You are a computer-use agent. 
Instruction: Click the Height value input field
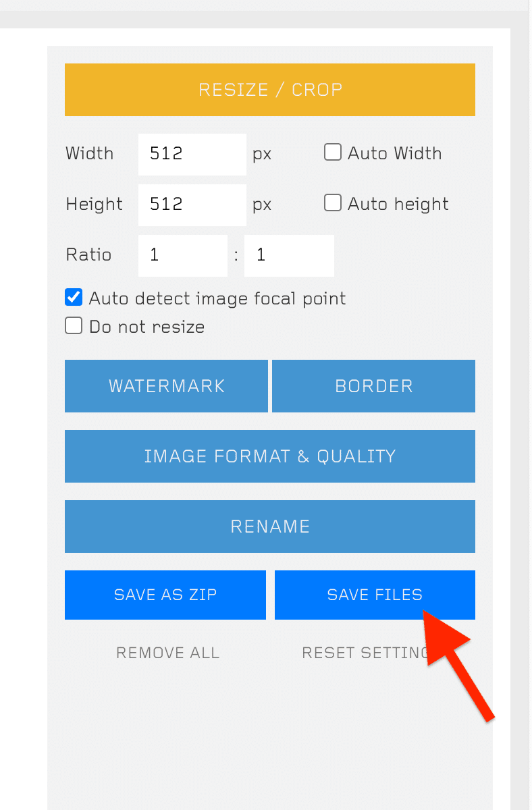coord(192,205)
